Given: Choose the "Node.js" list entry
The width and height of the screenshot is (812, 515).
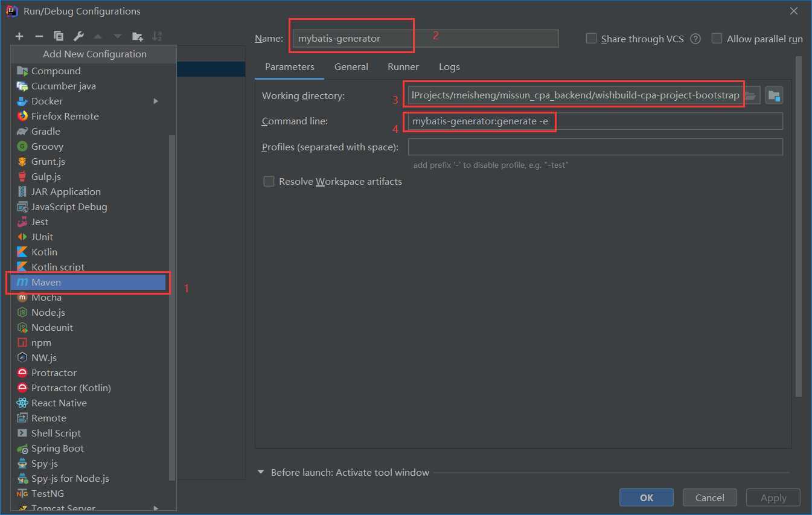Looking at the screenshot, I should [x=48, y=312].
